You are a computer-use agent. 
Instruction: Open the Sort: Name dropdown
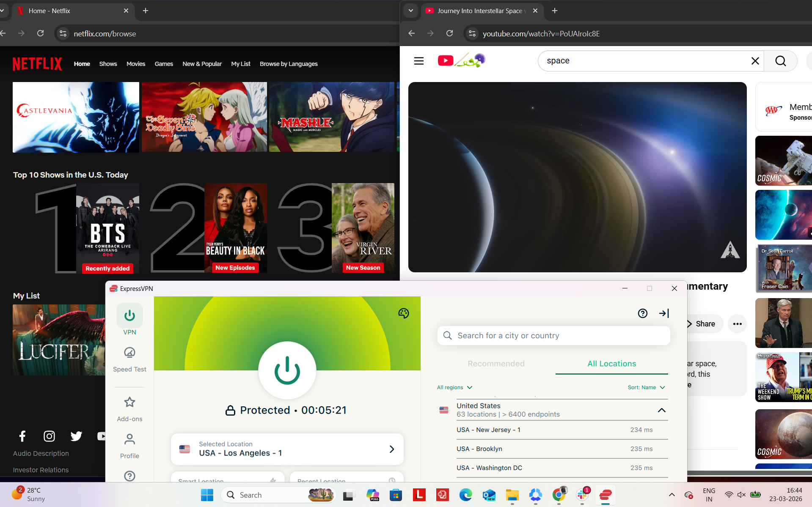646,387
